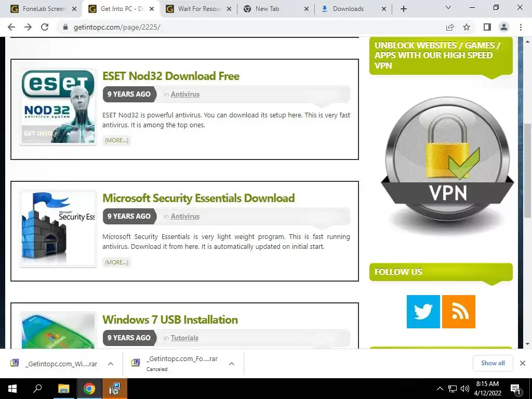Open File Explorer from the taskbar
The height and width of the screenshot is (399, 532).
63,389
